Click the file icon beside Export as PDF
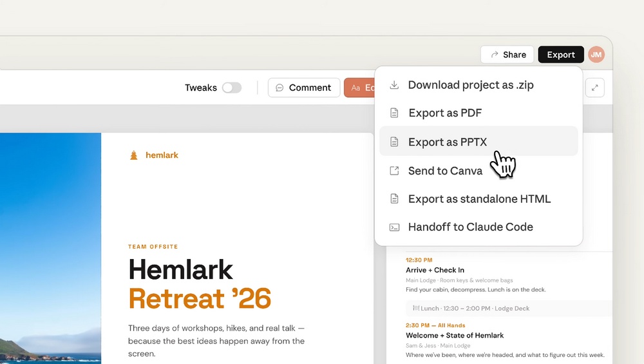 (395, 113)
